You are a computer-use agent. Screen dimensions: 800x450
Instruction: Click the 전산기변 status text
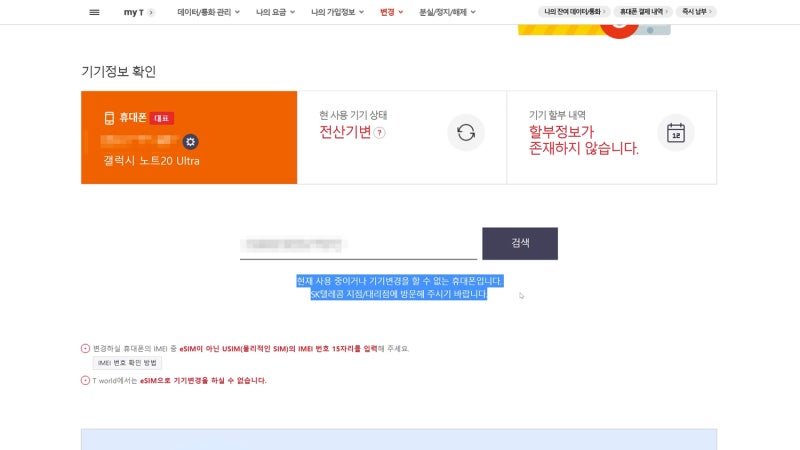[345, 132]
